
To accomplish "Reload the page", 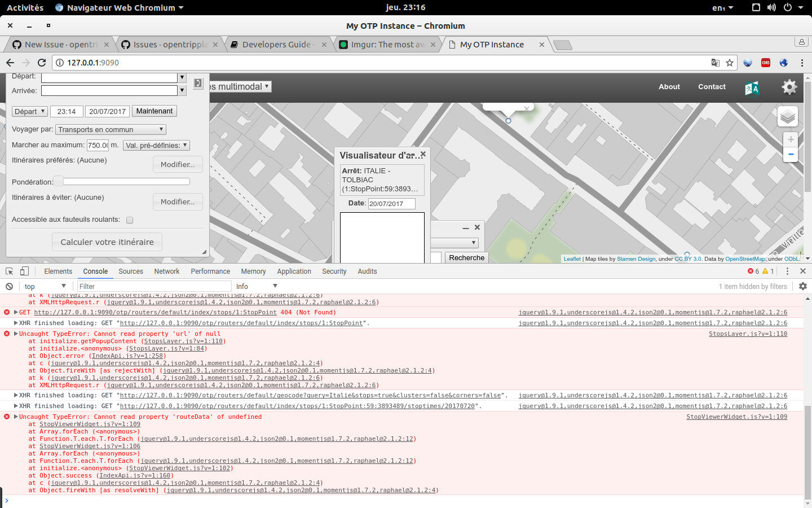I will point(42,63).
